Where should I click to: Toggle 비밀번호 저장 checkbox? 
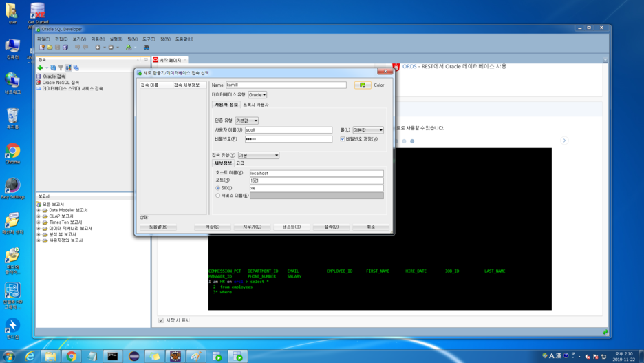(343, 139)
